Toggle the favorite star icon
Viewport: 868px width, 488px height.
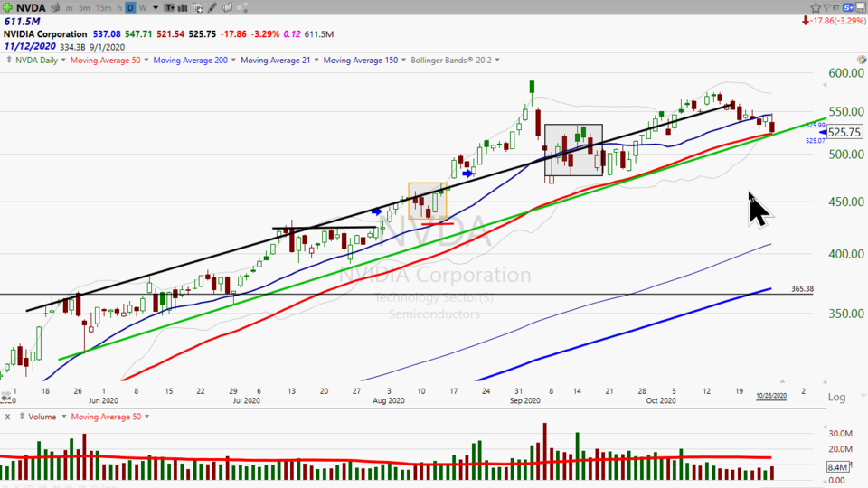[816, 7]
